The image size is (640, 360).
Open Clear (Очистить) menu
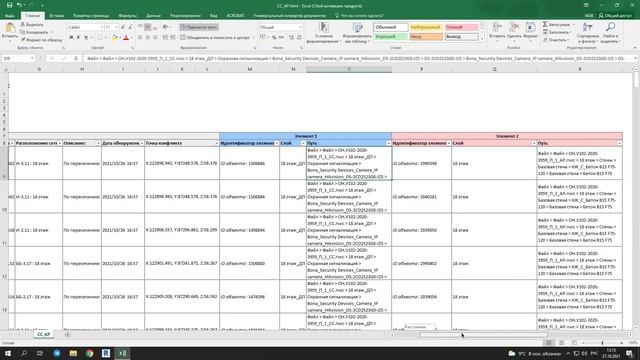pos(556,40)
